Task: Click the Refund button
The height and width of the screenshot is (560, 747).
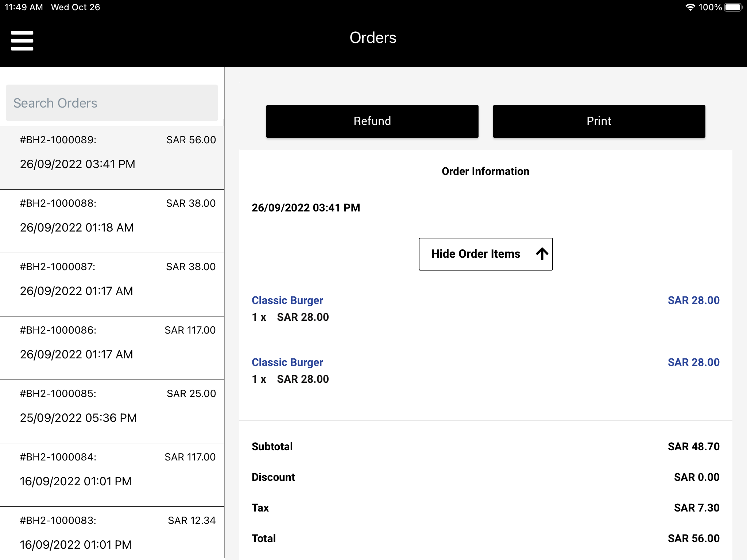Action: point(372,121)
